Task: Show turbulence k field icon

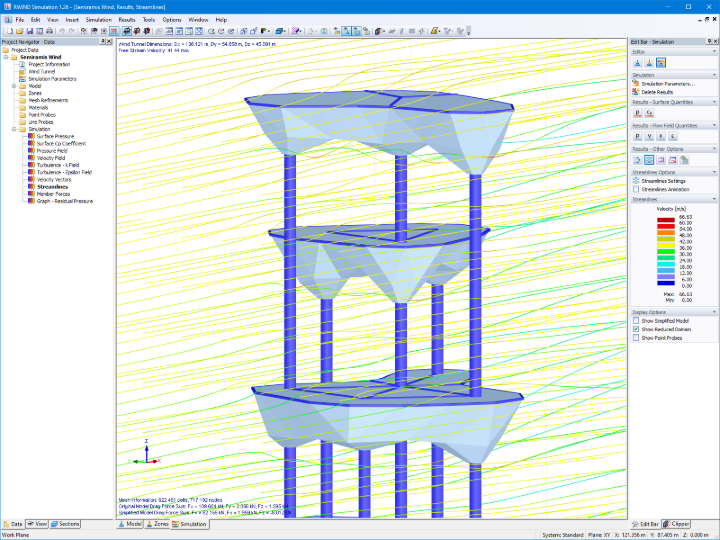Action: 661,136
